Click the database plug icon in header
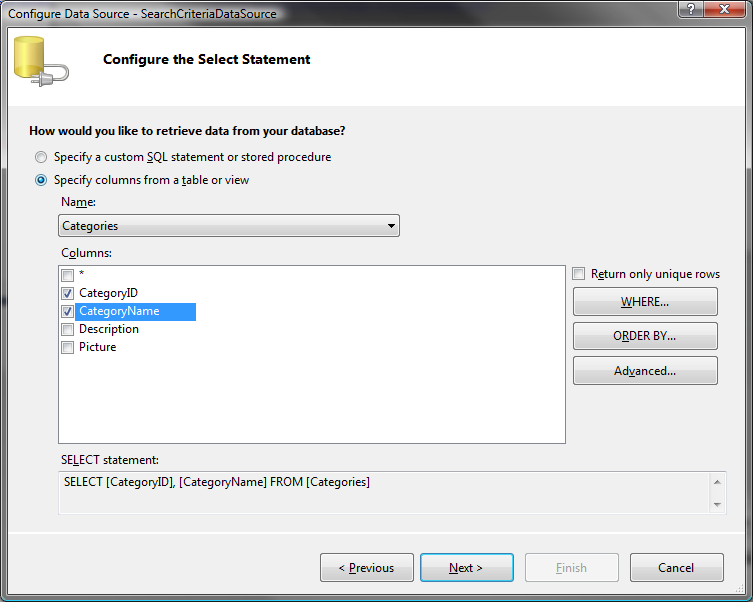 coord(41,61)
